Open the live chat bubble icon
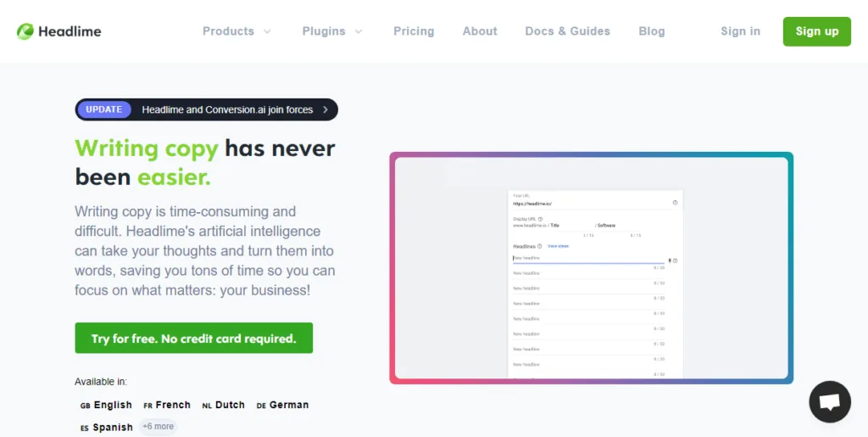 tap(829, 401)
